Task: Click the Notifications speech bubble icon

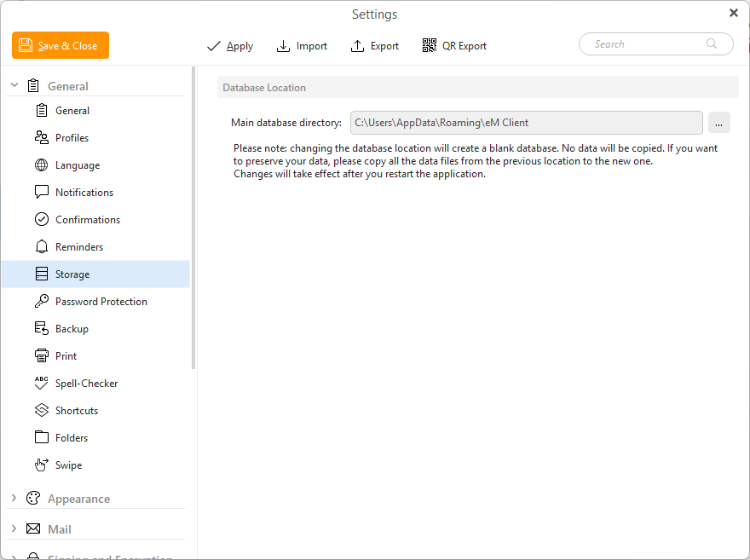Action: (x=42, y=193)
